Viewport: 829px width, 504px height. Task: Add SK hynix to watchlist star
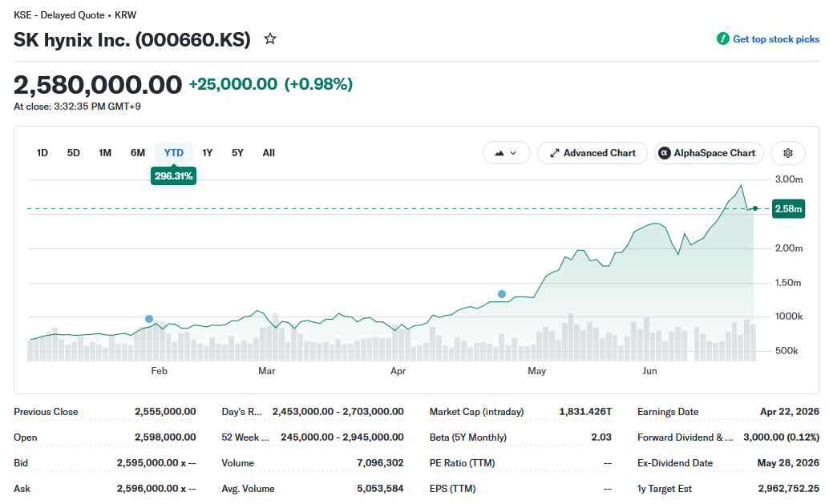tap(270, 38)
